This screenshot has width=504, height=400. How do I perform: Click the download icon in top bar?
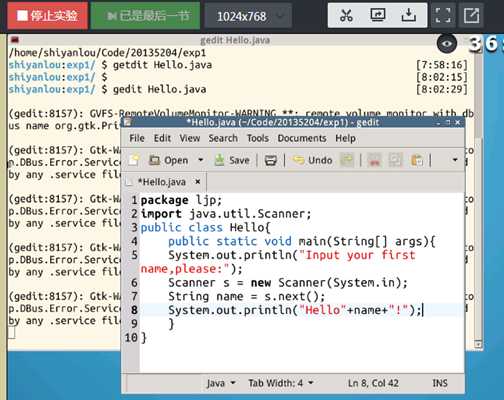tap(409, 15)
